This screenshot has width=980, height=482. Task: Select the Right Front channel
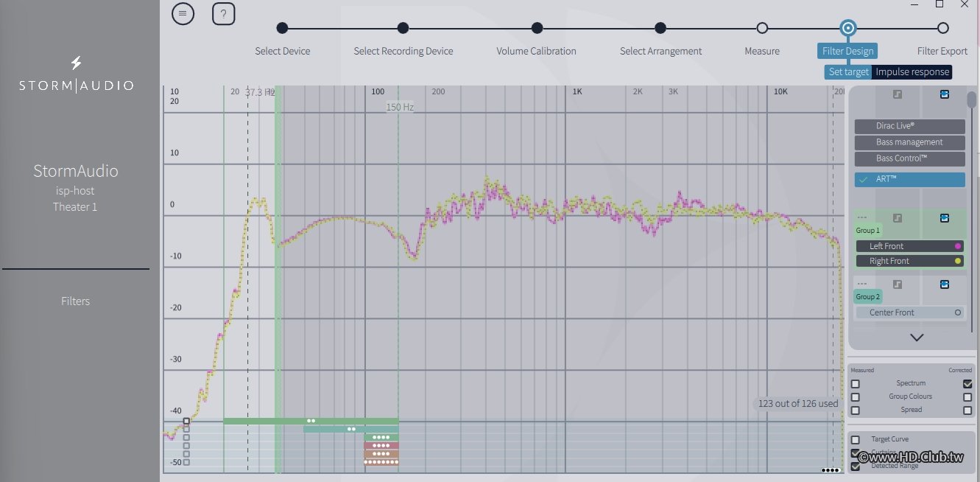pos(910,261)
